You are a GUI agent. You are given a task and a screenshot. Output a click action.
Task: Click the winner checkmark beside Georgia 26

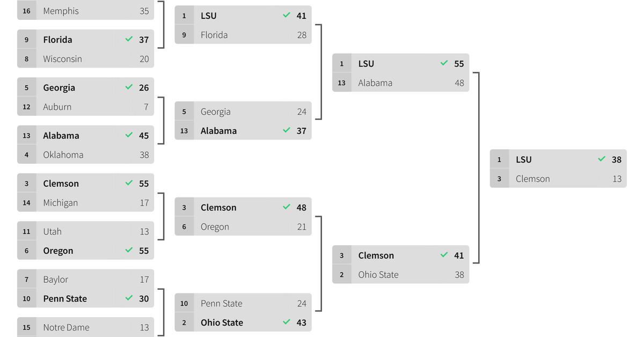(x=129, y=87)
